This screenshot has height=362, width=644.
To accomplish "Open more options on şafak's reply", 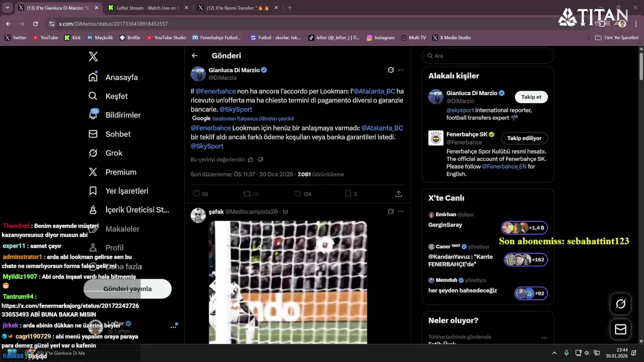I will coord(401,212).
